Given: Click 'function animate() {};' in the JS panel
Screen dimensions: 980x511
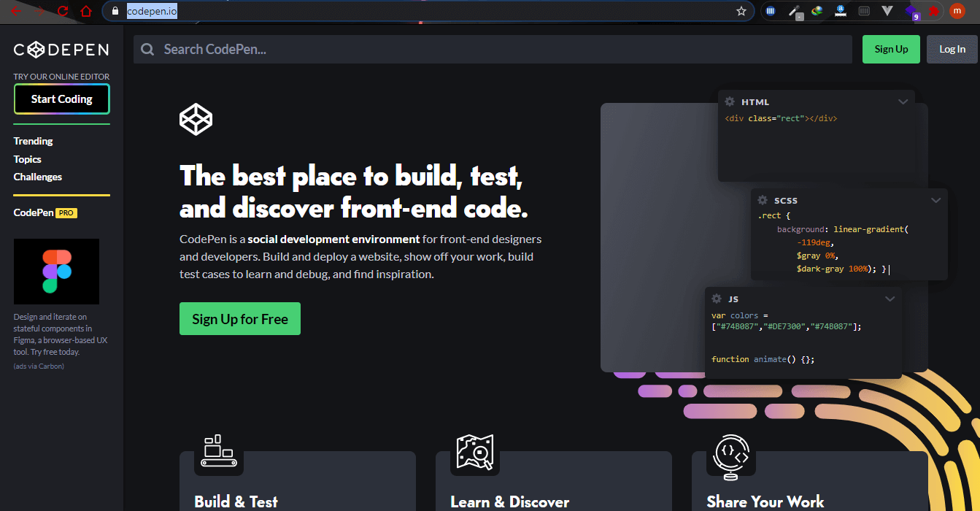Looking at the screenshot, I should coord(763,359).
